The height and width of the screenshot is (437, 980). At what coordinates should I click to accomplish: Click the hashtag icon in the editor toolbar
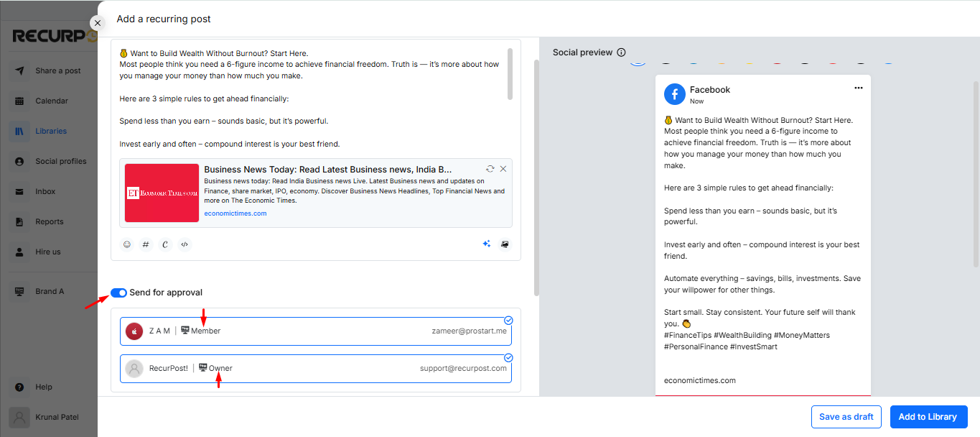[x=146, y=244]
